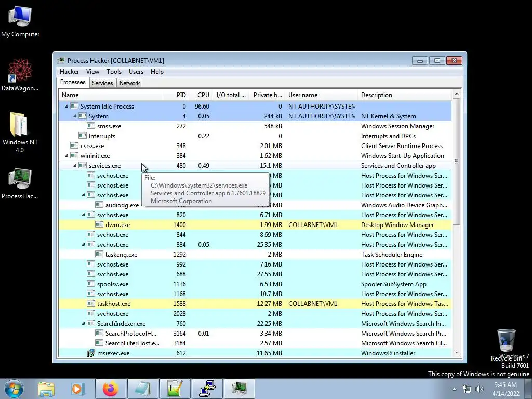Click the taskhost.exe process icon
Viewport: 532px width, 399px height.
[90, 303]
